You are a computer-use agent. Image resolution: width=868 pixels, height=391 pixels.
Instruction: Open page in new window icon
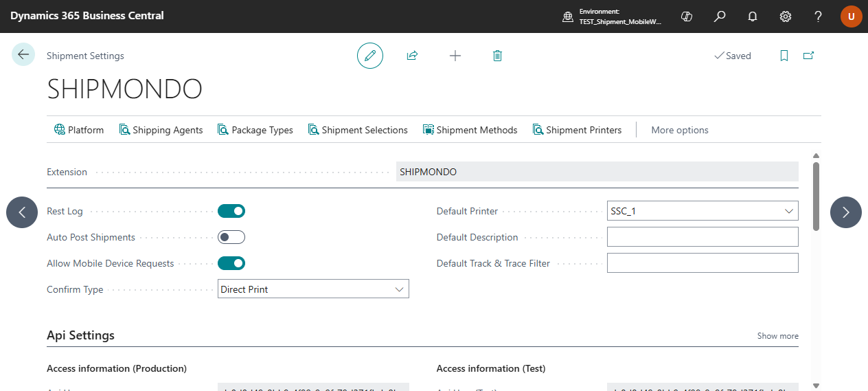point(808,56)
